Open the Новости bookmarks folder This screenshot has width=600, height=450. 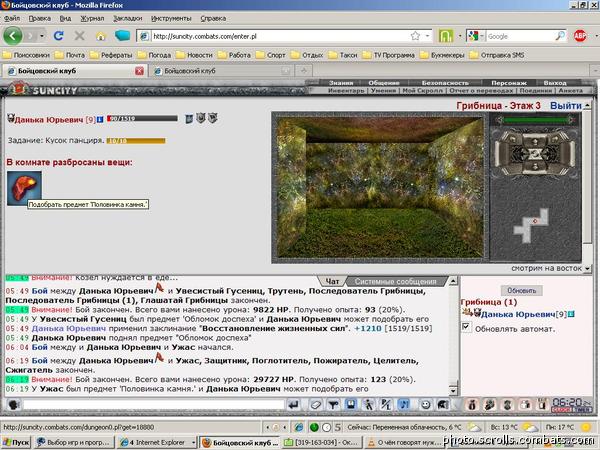(195, 55)
